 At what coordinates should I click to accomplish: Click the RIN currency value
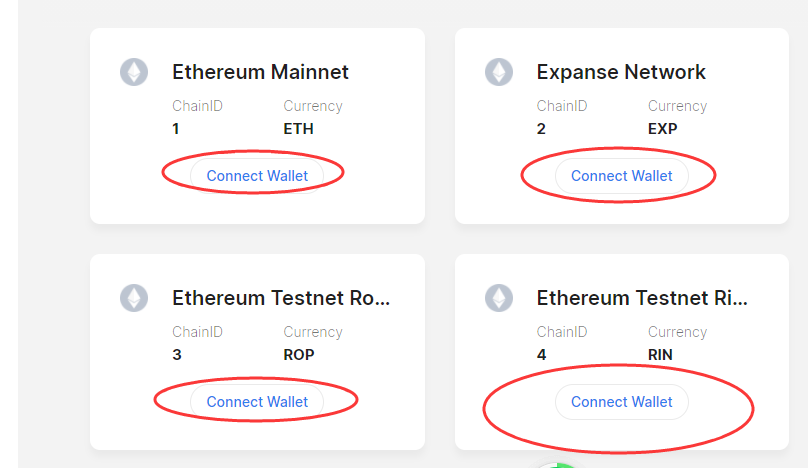pyautogui.click(x=660, y=355)
